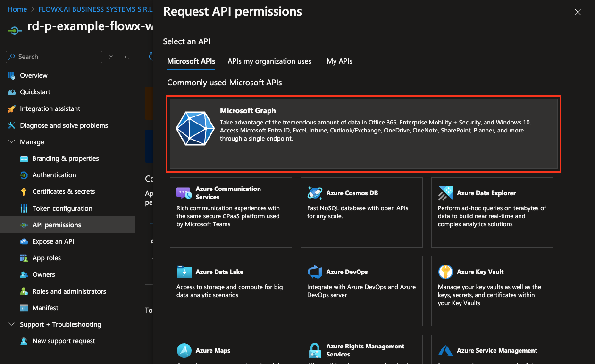Click the App roles grid icon
Image resolution: width=595 pixels, height=364 pixels.
pos(24,258)
